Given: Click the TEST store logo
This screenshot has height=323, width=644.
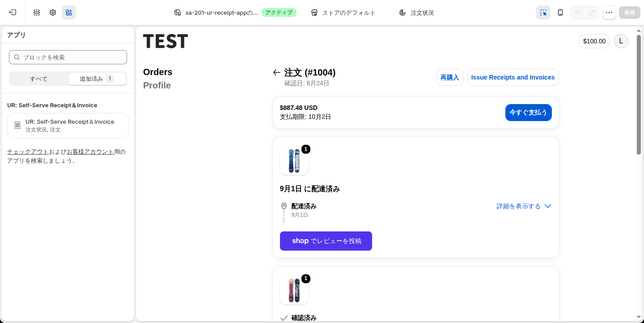Looking at the screenshot, I should tap(165, 41).
